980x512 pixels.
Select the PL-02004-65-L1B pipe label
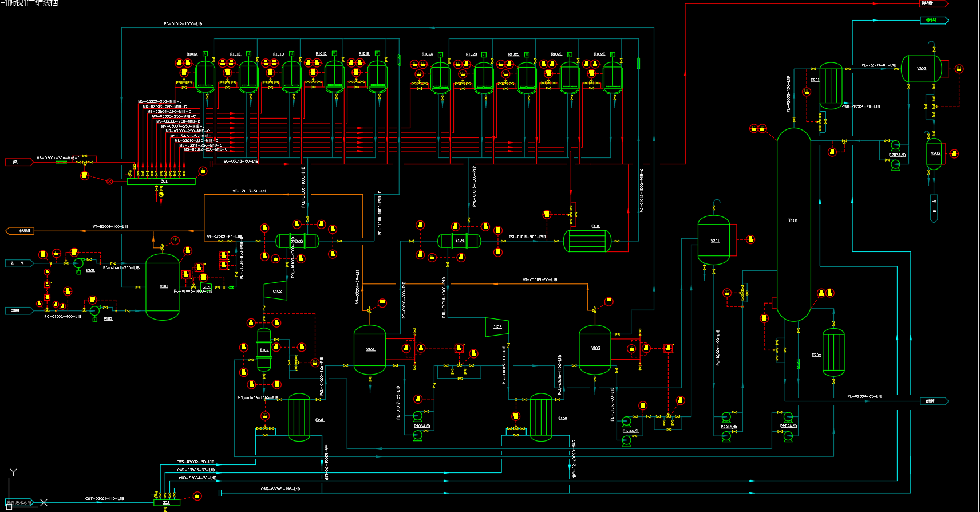(x=864, y=396)
